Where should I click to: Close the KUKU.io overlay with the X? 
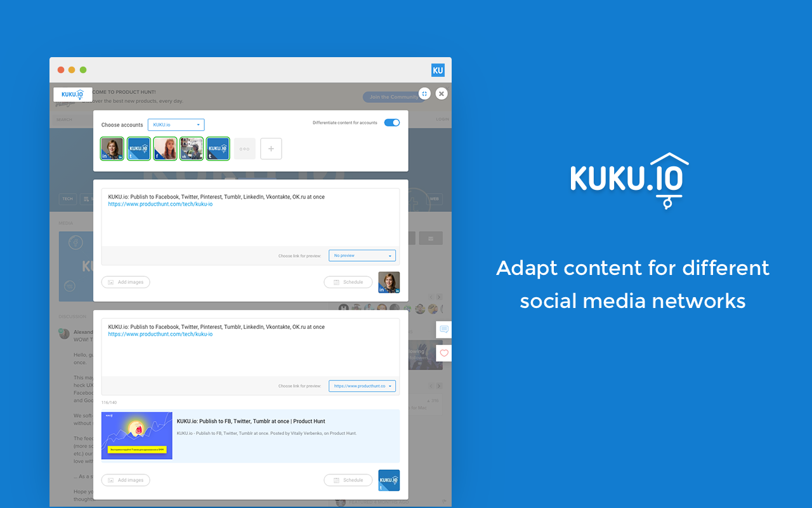coord(442,93)
